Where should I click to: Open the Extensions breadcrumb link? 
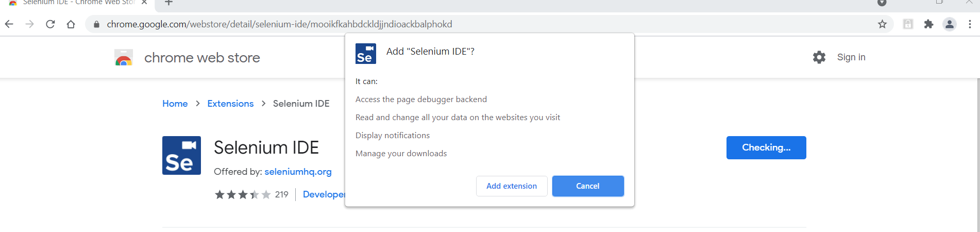(230, 104)
